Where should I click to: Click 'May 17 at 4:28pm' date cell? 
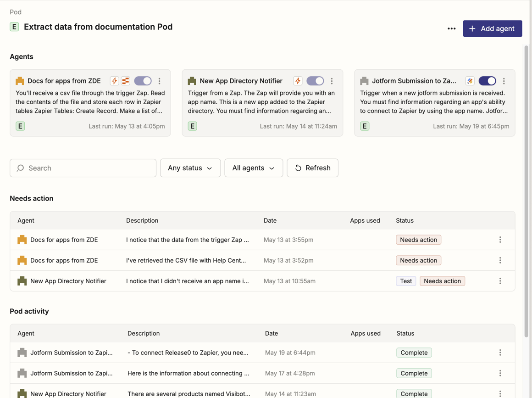pos(290,374)
